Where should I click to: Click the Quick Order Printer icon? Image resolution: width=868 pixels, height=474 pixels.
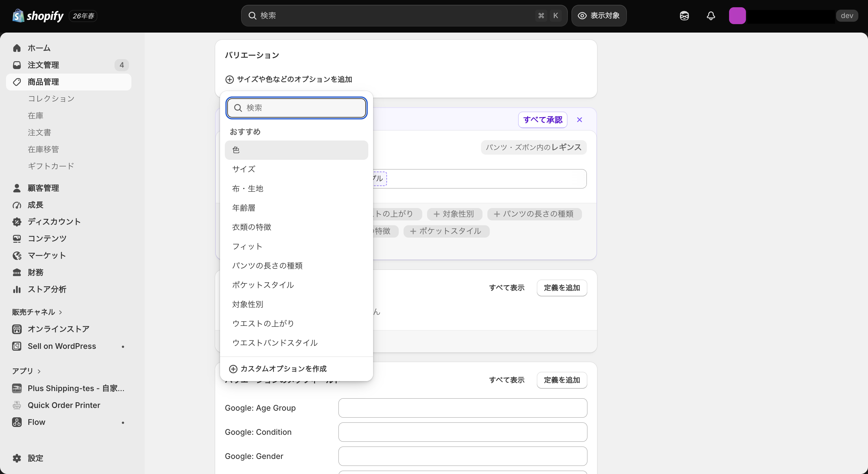[x=17, y=405]
